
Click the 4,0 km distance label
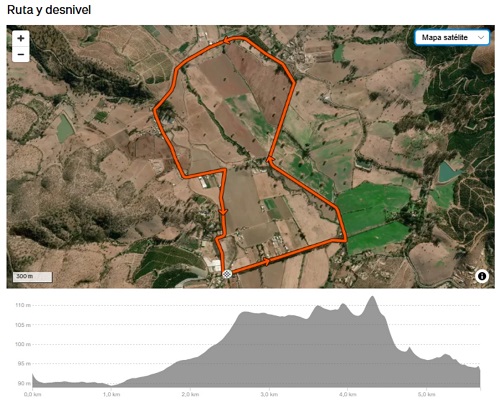(x=348, y=395)
